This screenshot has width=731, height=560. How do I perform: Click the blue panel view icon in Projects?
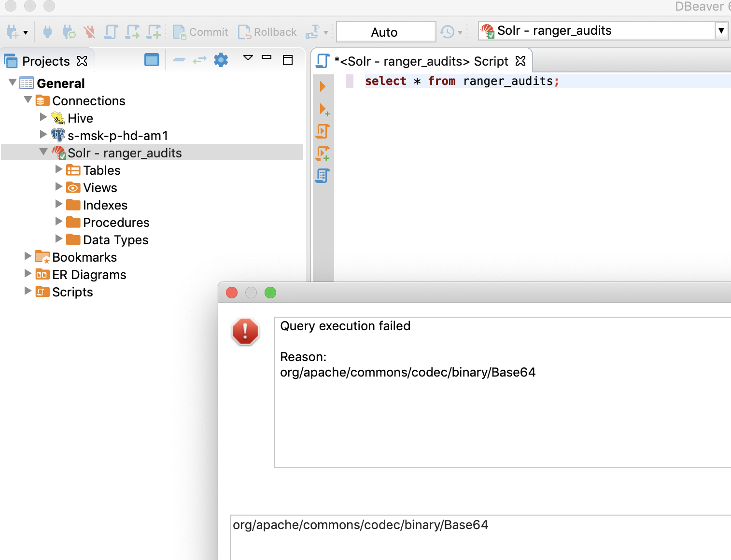click(152, 60)
